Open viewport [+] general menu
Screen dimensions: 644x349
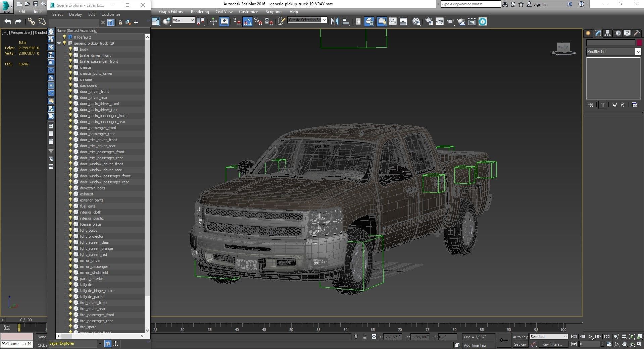[5, 33]
